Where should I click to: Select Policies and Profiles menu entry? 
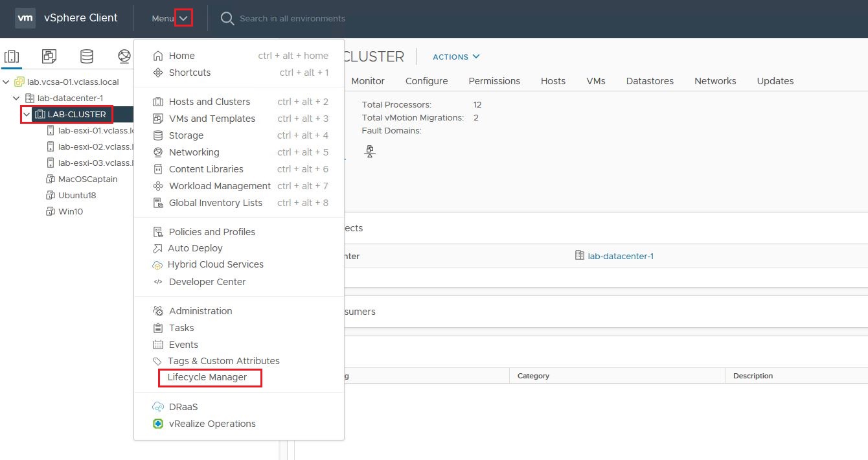pyautogui.click(x=212, y=232)
